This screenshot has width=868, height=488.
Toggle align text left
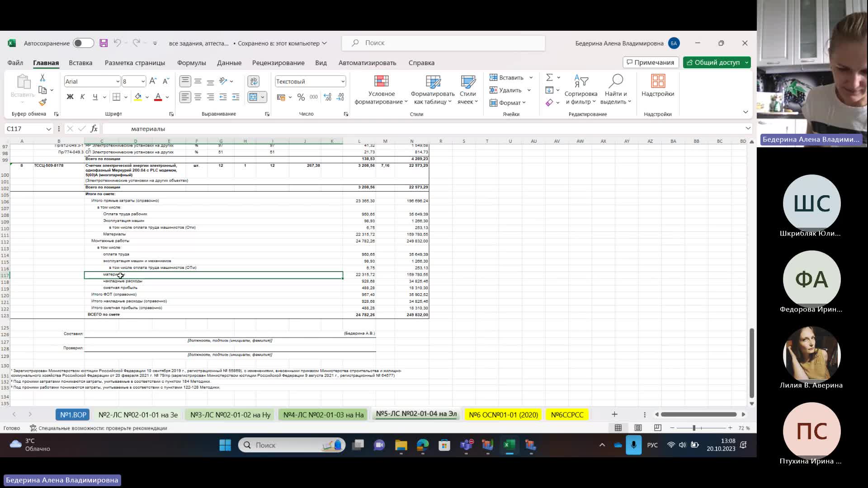(x=185, y=97)
